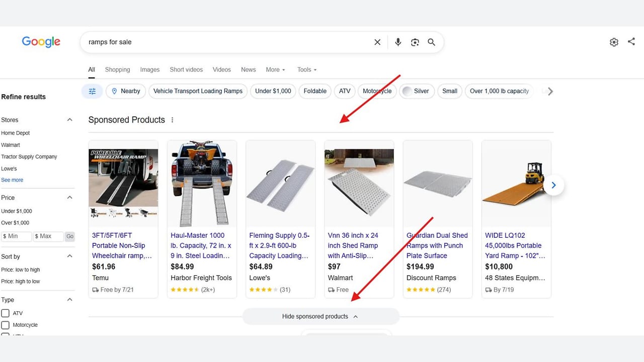Select Under $1,000 price in sidebar
The width and height of the screenshot is (644, 362).
click(17, 211)
